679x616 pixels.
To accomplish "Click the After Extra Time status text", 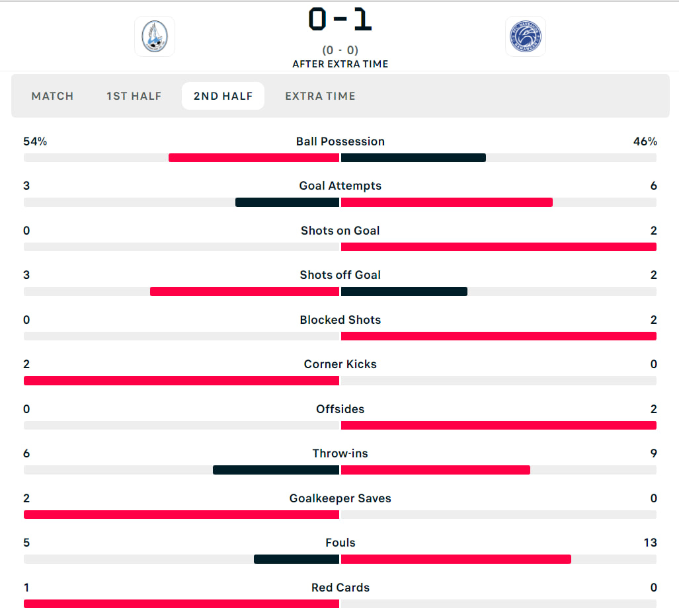I will pos(340,64).
